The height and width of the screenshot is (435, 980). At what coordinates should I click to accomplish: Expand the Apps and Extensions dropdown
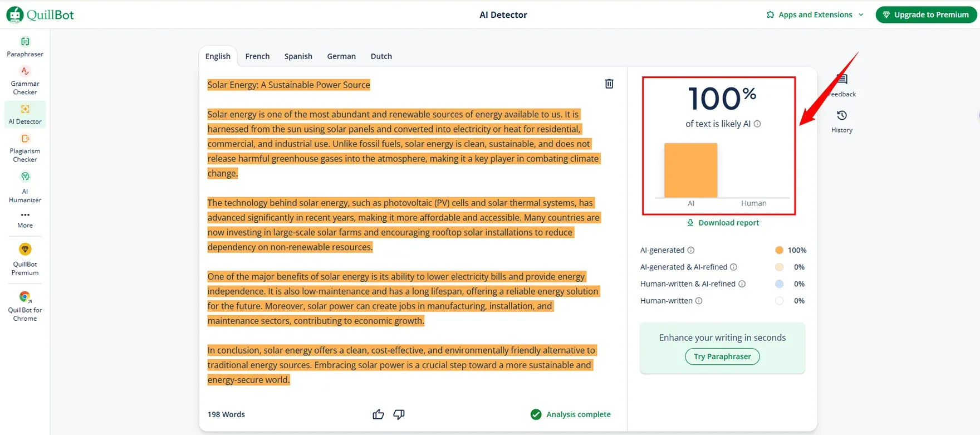[x=815, y=14]
